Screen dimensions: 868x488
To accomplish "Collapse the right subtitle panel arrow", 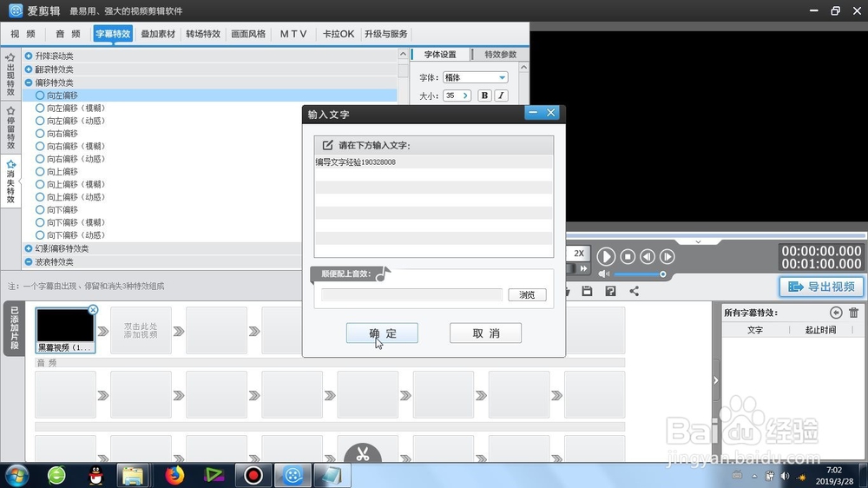I will click(716, 380).
